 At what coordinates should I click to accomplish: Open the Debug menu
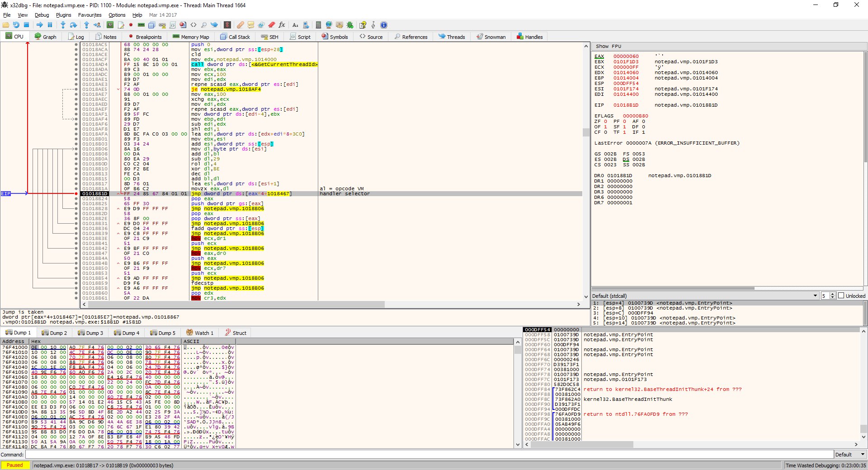(x=42, y=15)
